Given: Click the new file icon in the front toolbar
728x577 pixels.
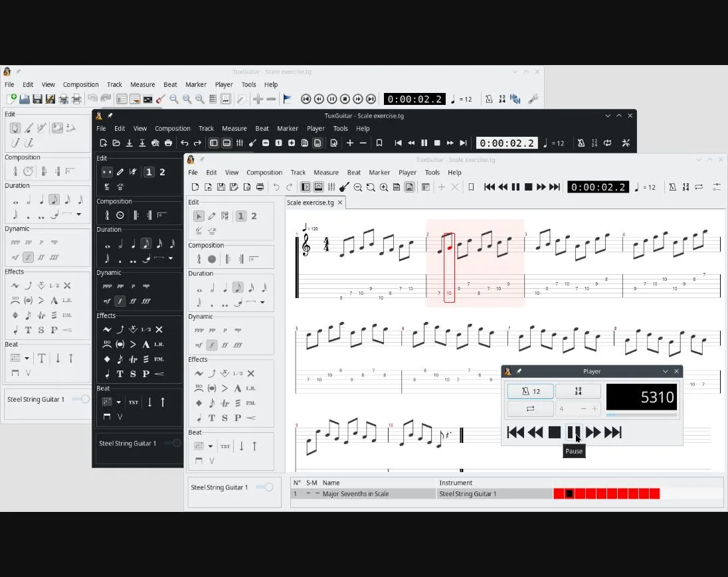Looking at the screenshot, I should (x=195, y=187).
